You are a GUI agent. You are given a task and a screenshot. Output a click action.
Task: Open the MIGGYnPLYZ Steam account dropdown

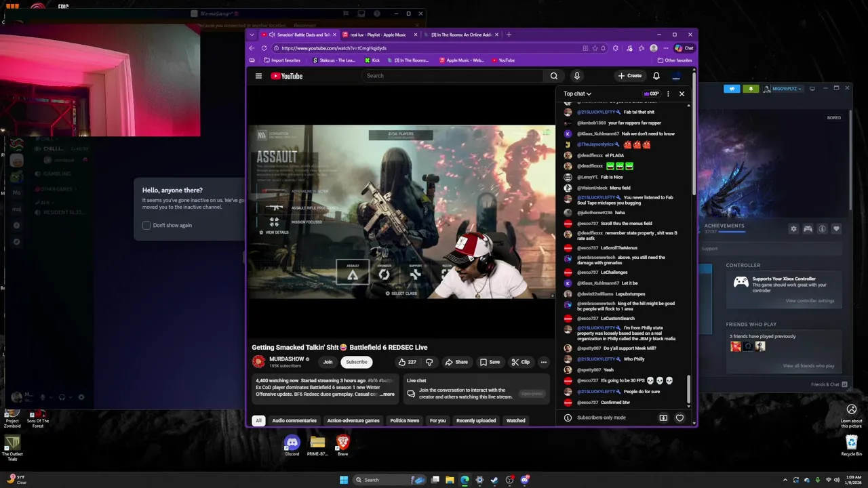pyautogui.click(x=783, y=89)
